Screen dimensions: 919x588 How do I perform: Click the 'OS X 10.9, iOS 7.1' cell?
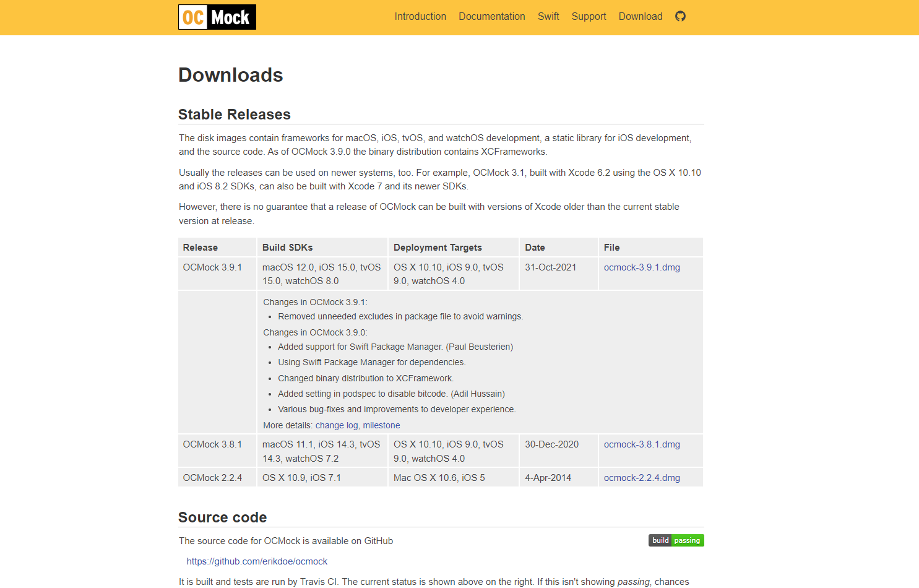322,478
